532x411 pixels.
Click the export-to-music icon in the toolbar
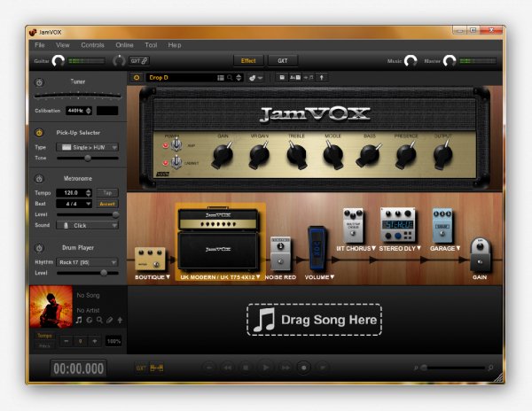point(308,78)
